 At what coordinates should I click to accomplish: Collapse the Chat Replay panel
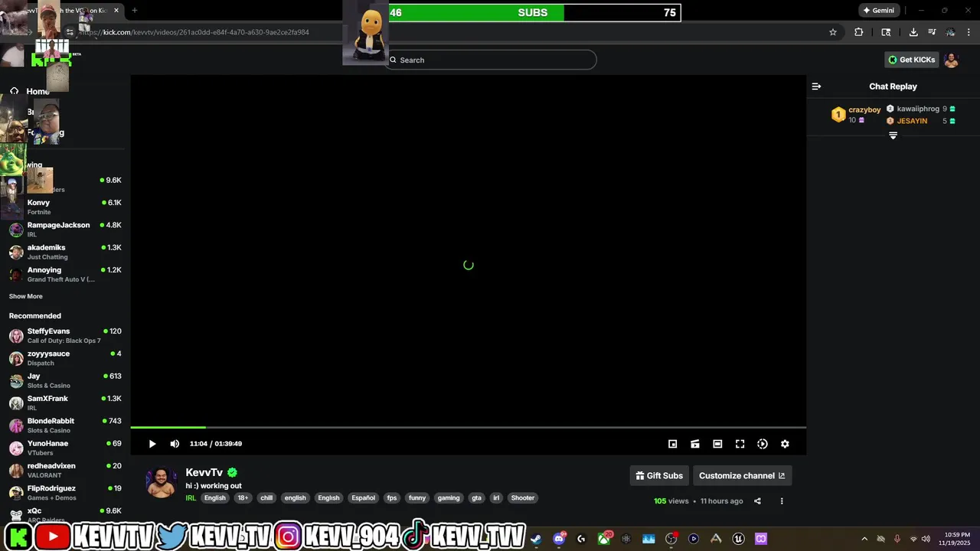tap(816, 86)
